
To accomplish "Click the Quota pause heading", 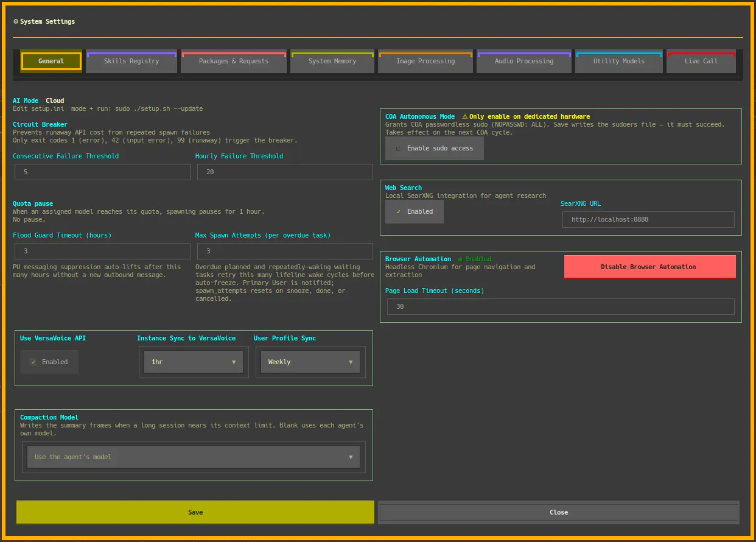I will [33, 203].
